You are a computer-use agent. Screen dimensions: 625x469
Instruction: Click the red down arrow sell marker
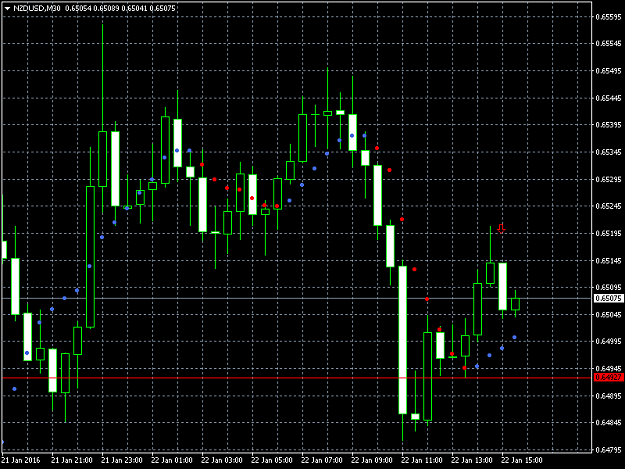pos(501,228)
